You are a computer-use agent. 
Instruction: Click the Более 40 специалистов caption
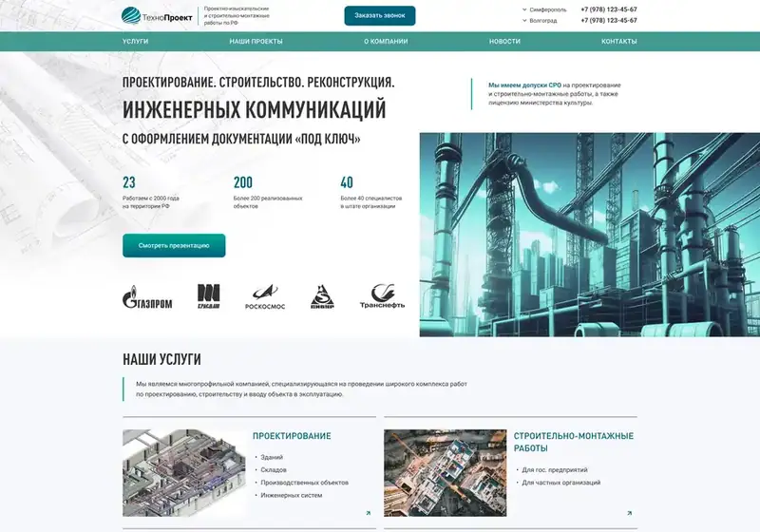370,202
